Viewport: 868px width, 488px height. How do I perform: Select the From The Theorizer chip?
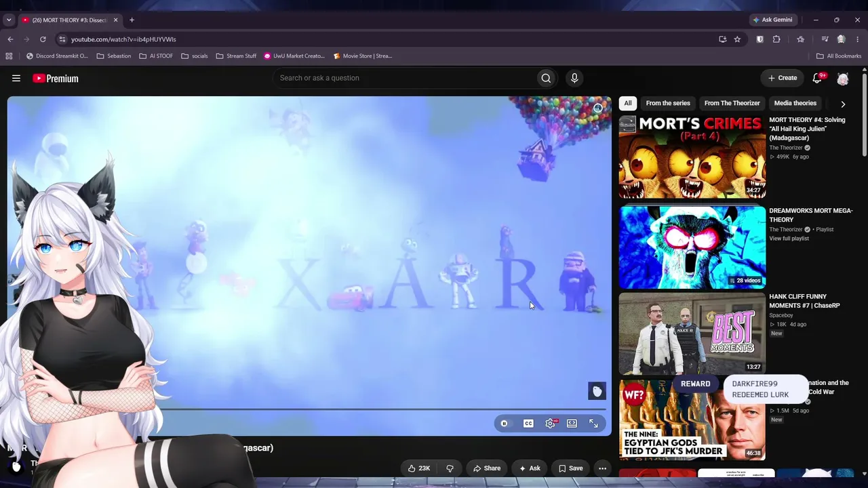click(x=732, y=103)
